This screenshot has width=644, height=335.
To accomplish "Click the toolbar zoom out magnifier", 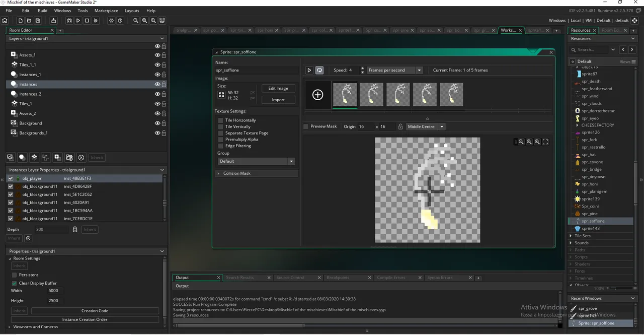I will pos(136,21).
